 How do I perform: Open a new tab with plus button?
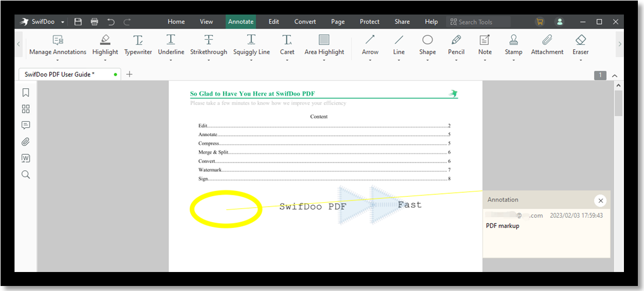point(129,74)
